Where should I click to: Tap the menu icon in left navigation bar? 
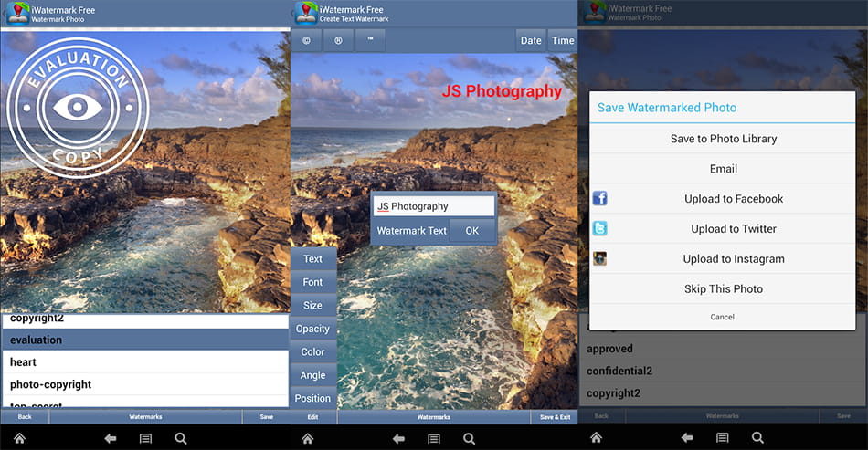click(x=145, y=438)
